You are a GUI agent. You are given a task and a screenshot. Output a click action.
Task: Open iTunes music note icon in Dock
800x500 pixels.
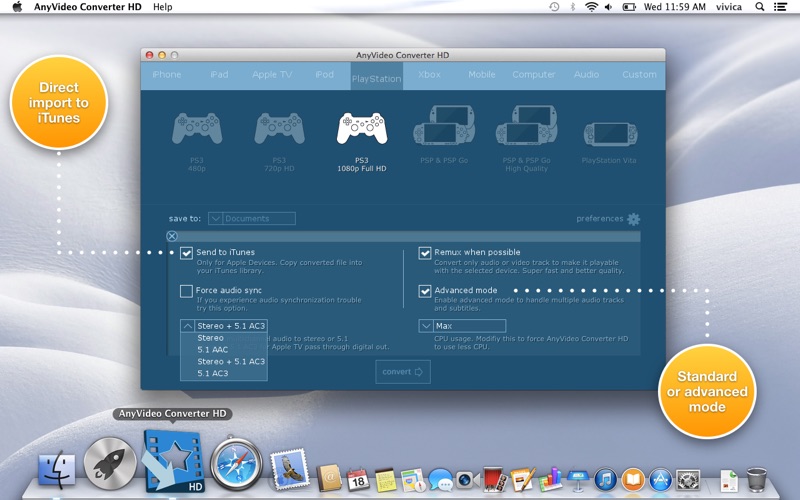606,480
